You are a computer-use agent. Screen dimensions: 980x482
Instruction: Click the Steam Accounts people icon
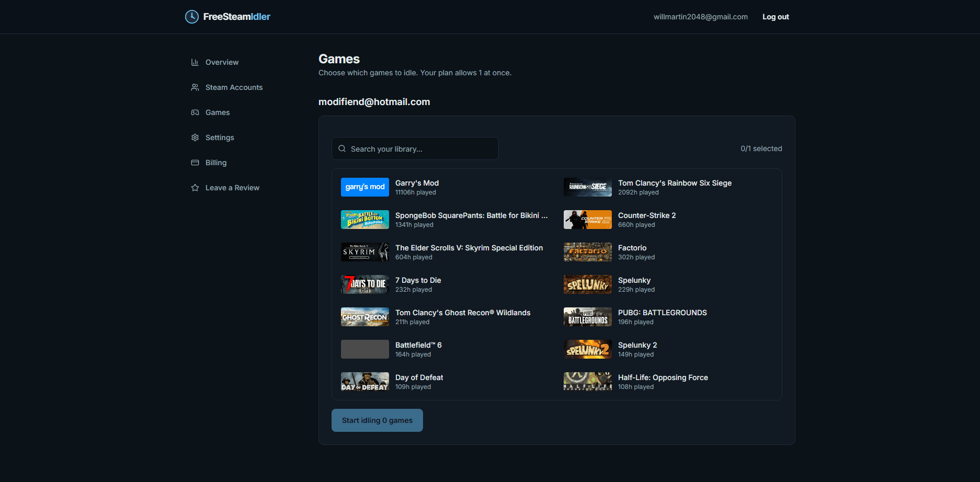coord(195,87)
